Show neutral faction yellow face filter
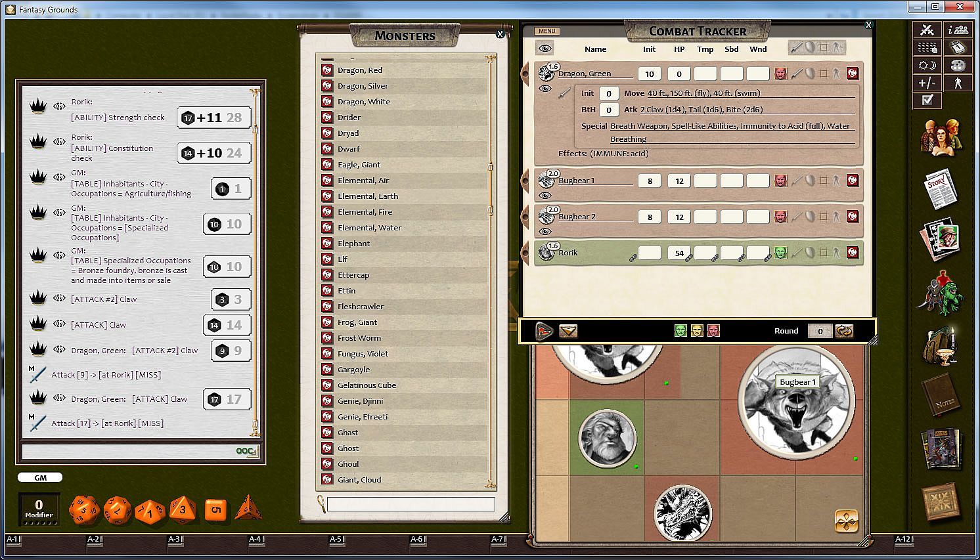This screenshot has height=560, width=980. tap(697, 331)
